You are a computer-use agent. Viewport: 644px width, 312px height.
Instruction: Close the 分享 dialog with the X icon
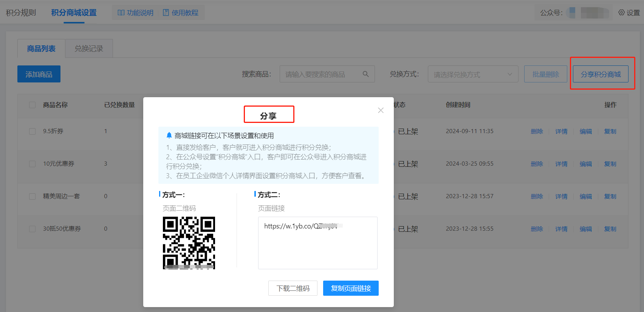pyautogui.click(x=381, y=110)
